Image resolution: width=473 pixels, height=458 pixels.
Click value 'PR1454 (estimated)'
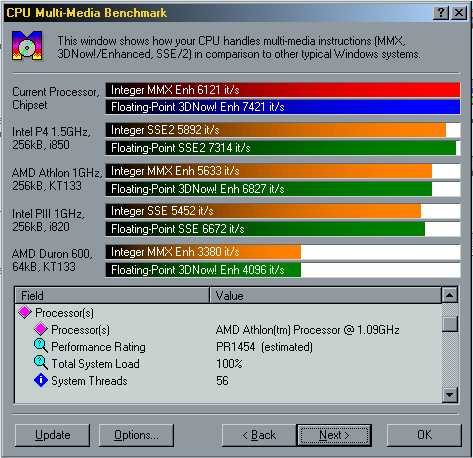pos(264,347)
